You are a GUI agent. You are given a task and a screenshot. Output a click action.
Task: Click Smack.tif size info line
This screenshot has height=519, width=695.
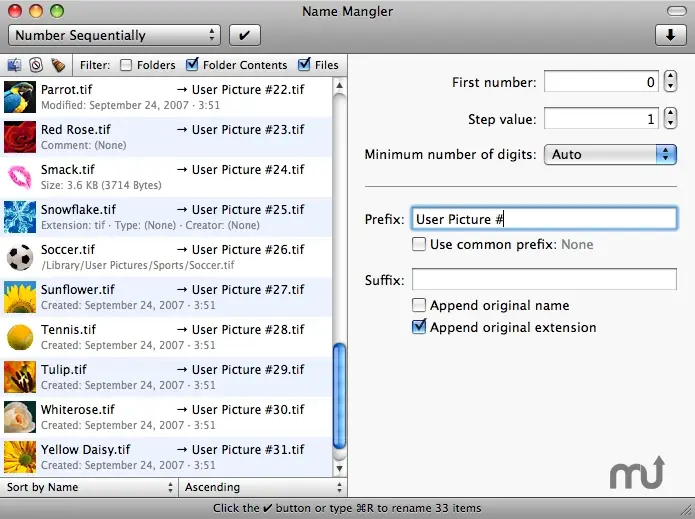point(101,185)
